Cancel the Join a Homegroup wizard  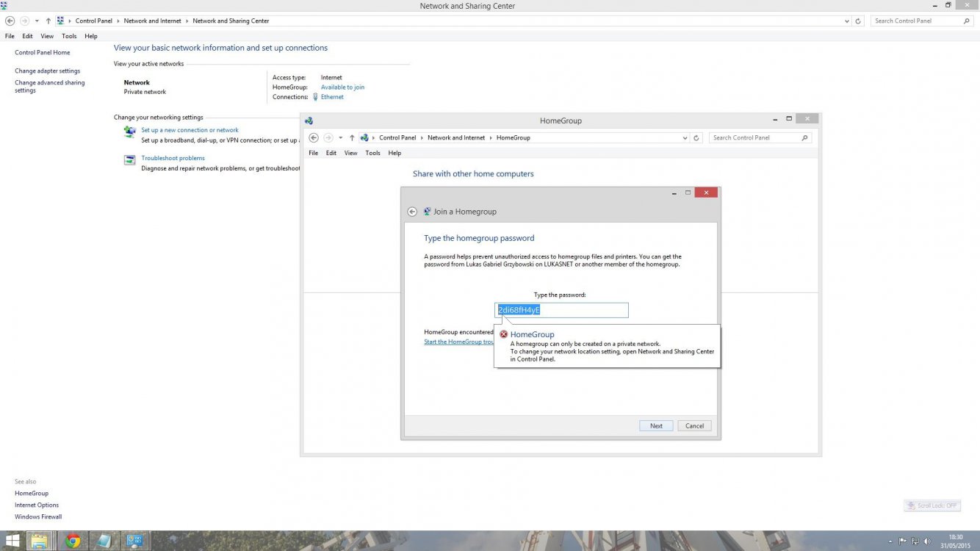click(694, 426)
